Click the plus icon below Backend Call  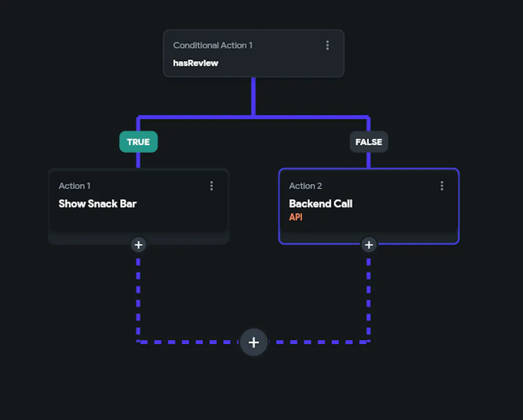tap(369, 244)
